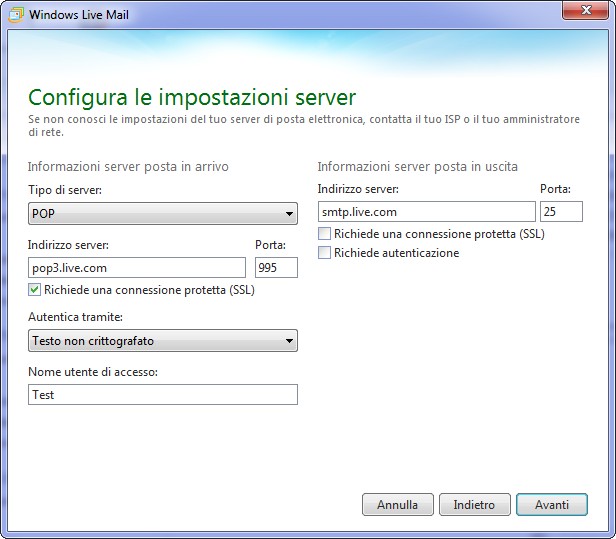Check Richiede autenticazione checkbox

click(x=324, y=252)
